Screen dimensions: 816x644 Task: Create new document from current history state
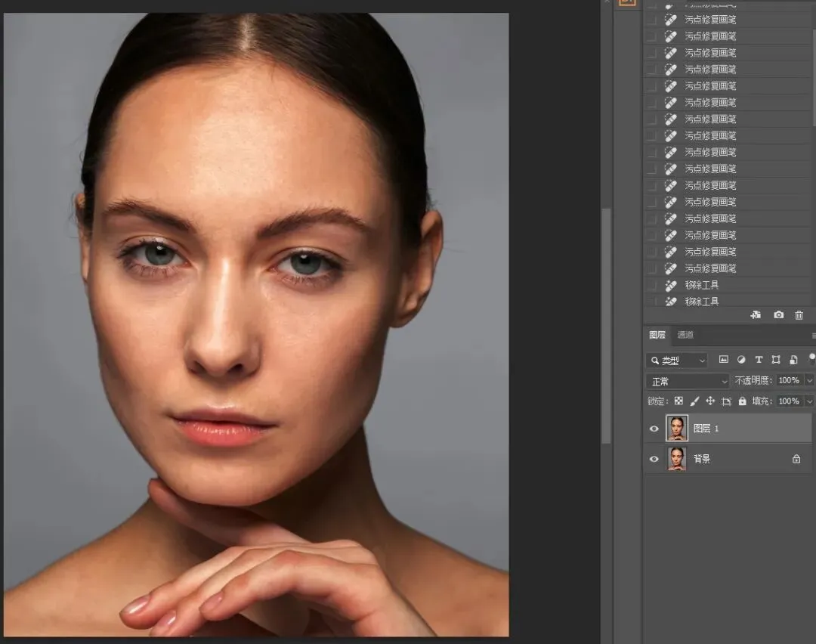(x=756, y=315)
